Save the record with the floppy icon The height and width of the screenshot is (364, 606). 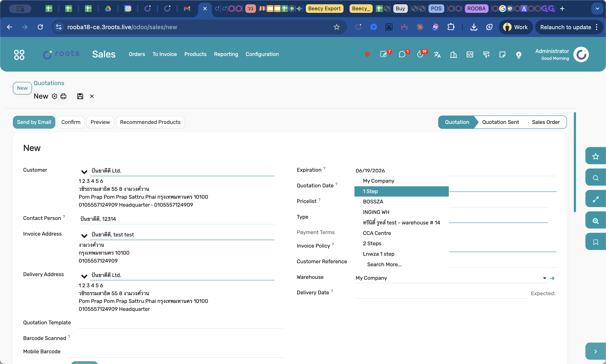click(80, 96)
